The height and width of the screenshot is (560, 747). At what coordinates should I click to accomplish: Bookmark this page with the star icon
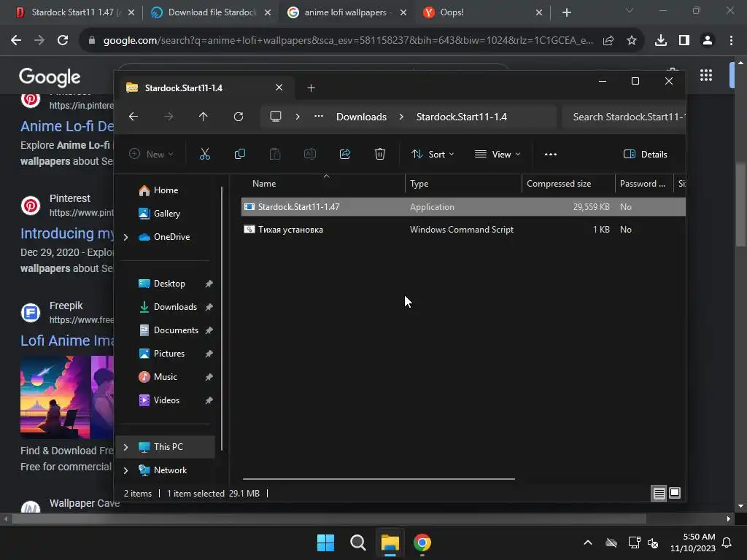pyautogui.click(x=632, y=41)
